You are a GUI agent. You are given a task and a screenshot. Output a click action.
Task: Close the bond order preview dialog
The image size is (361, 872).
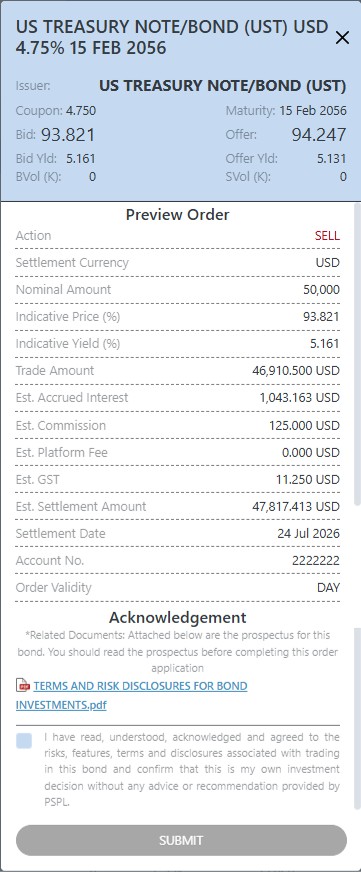click(343, 38)
